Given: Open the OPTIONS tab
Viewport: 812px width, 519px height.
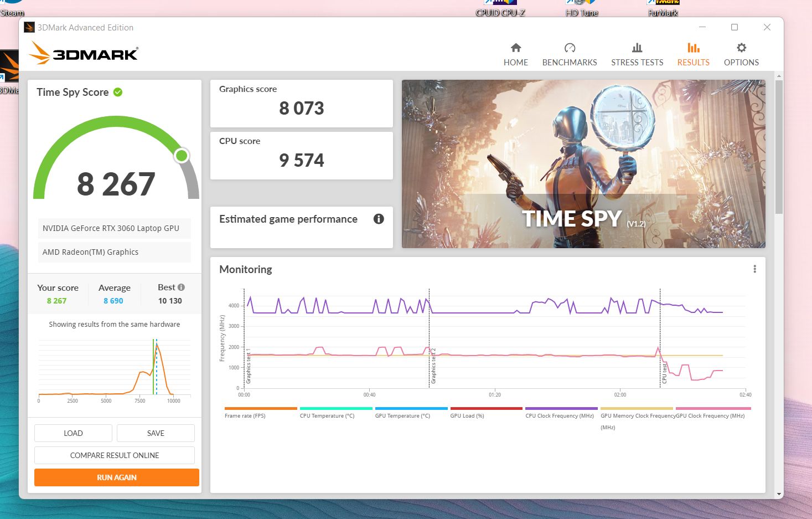Looking at the screenshot, I should [741, 54].
